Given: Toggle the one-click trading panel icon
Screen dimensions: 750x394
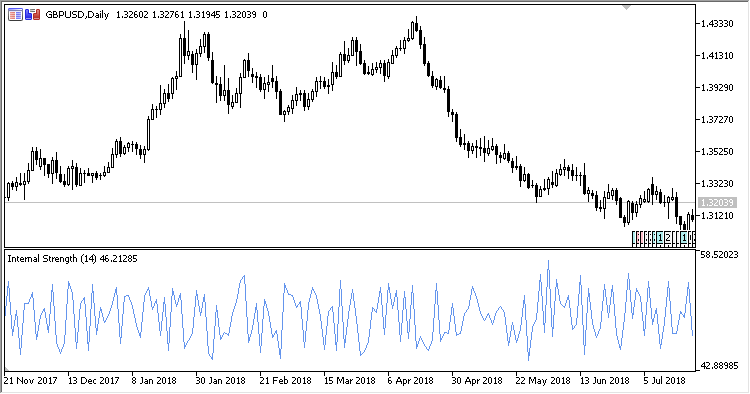Looking at the screenshot, I should pyautogui.click(x=33, y=15).
